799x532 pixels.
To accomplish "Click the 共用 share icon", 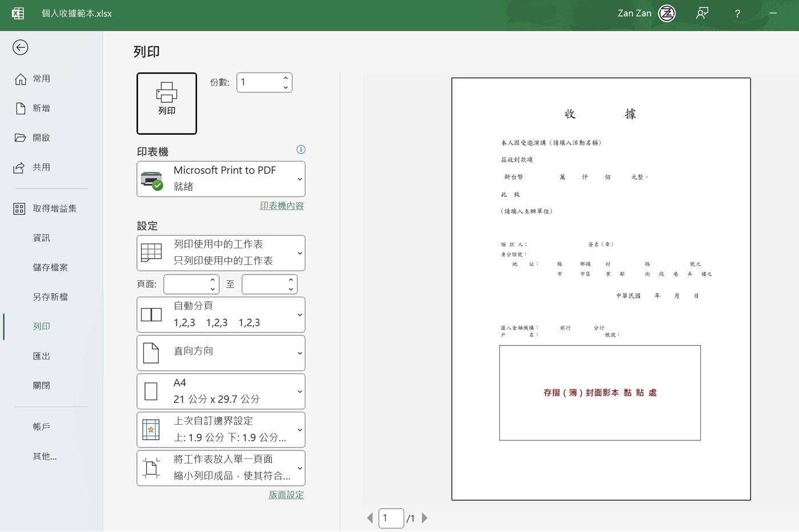I will click(19, 167).
